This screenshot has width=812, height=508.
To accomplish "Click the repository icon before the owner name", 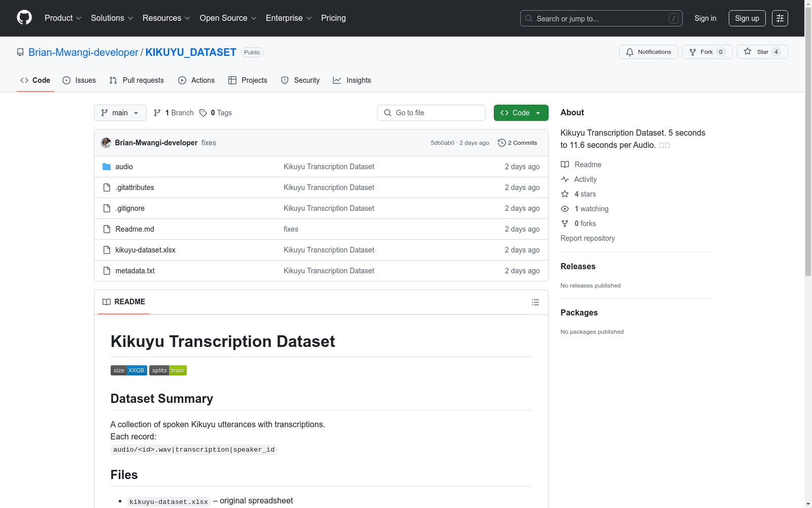I will tap(20, 52).
